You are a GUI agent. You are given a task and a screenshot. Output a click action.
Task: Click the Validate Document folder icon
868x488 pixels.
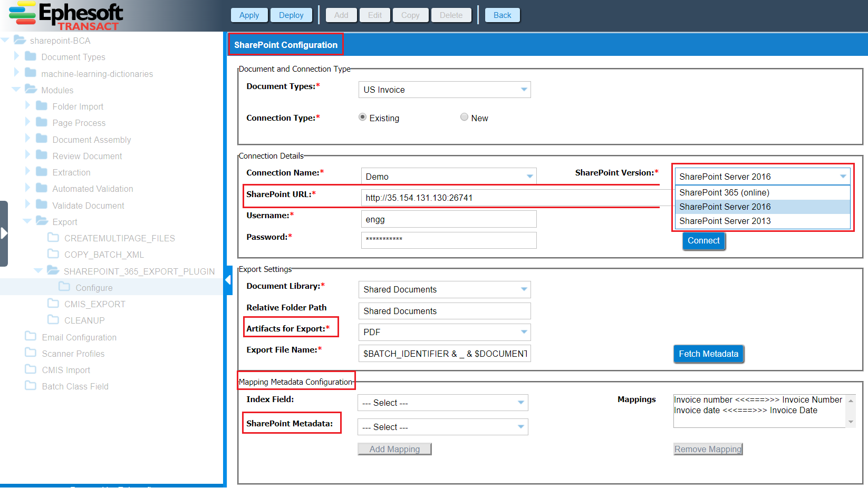pyautogui.click(x=42, y=205)
